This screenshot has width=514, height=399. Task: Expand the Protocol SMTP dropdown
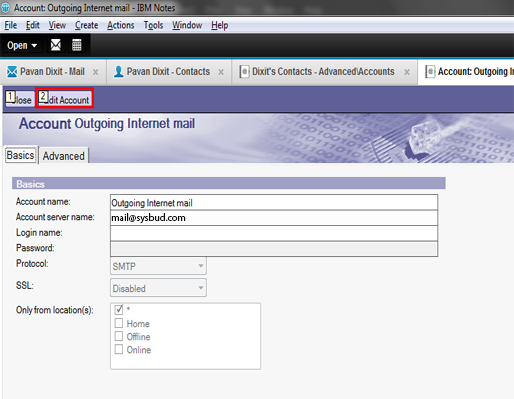158,266
